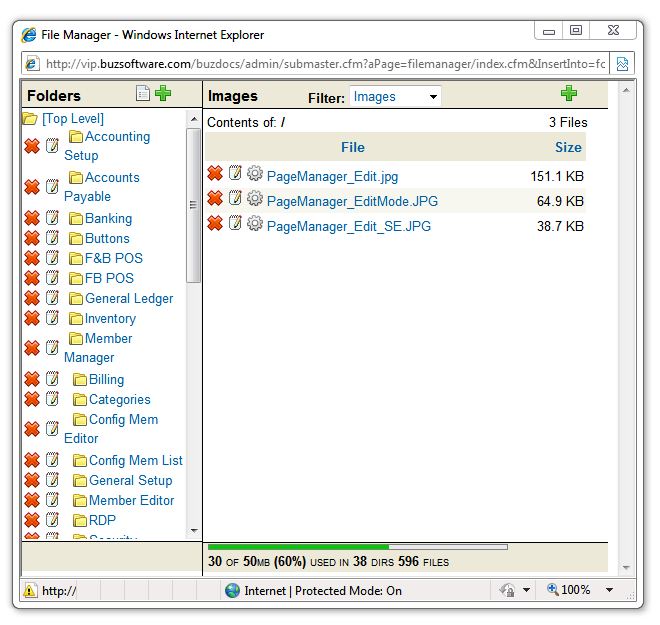Screen dimensions: 660x625
Task: Click the gear icon for PageManager_Edit.jpg
Action: [254, 174]
